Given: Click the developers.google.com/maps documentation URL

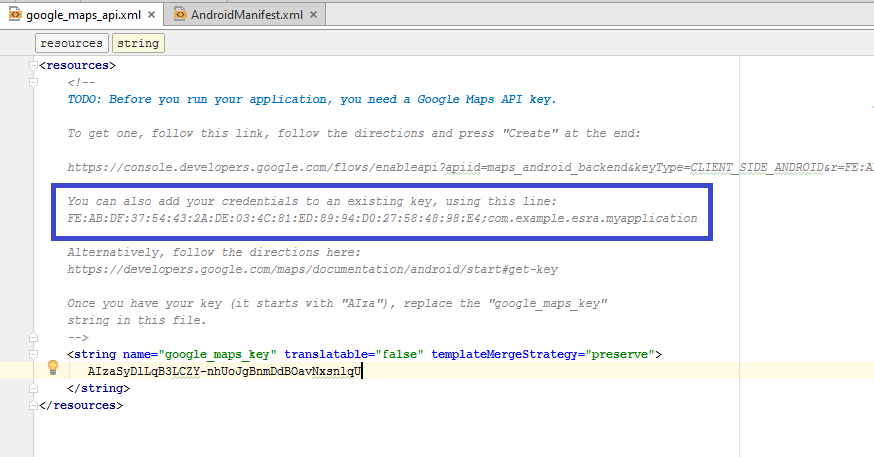Looking at the screenshot, I should pos(313,269).
